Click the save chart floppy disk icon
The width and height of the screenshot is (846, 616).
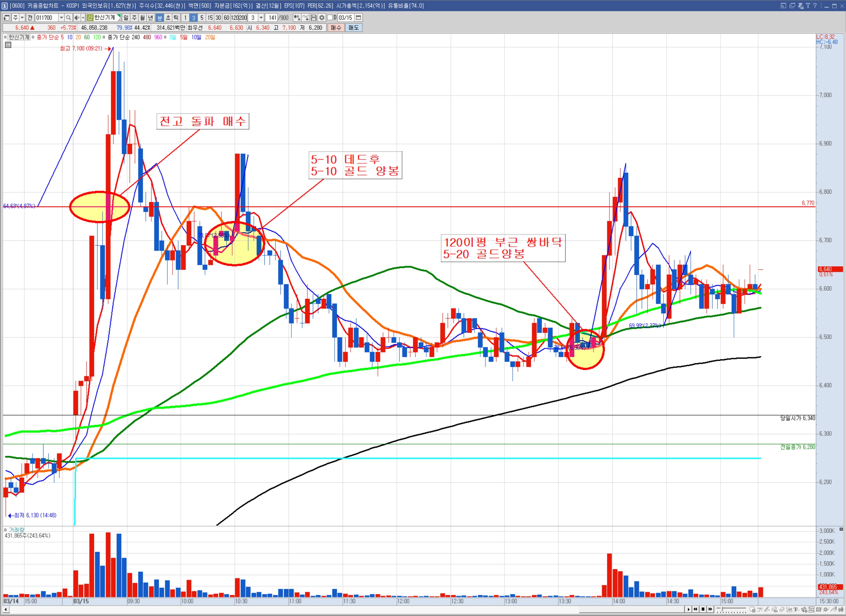pos(314,18)
